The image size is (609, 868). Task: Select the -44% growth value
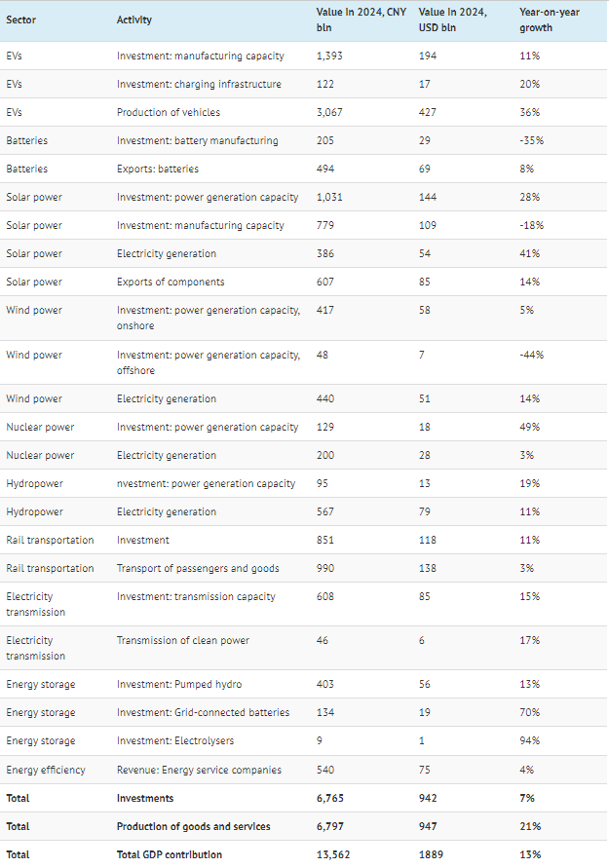click(532, 355)
